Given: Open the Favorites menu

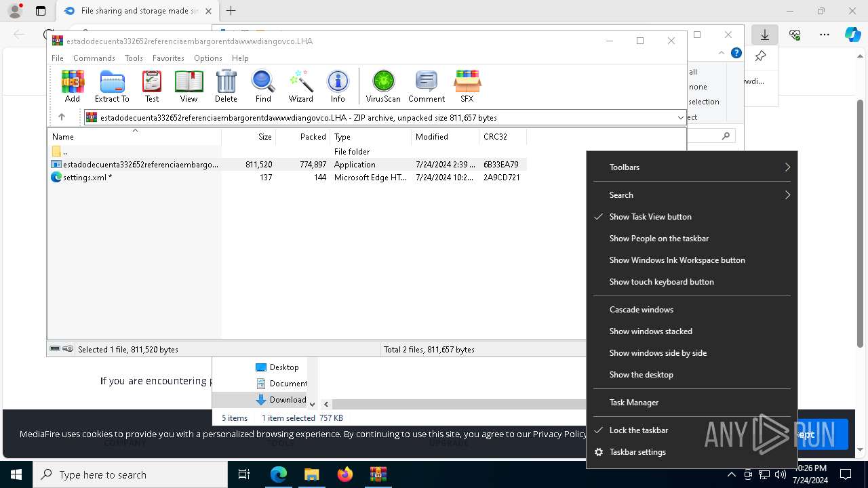Looking at the screenshot, I should [x=168, y=58].
